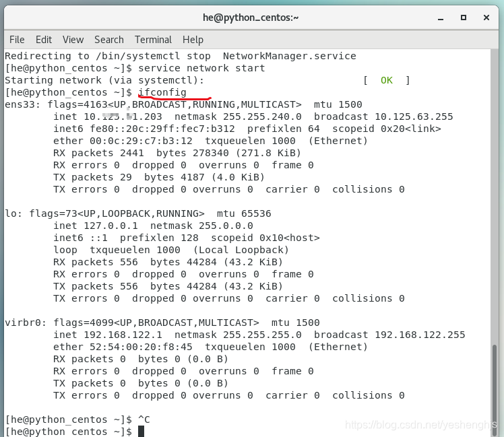
Task: Open the File menu
Action: coord(17,40)
